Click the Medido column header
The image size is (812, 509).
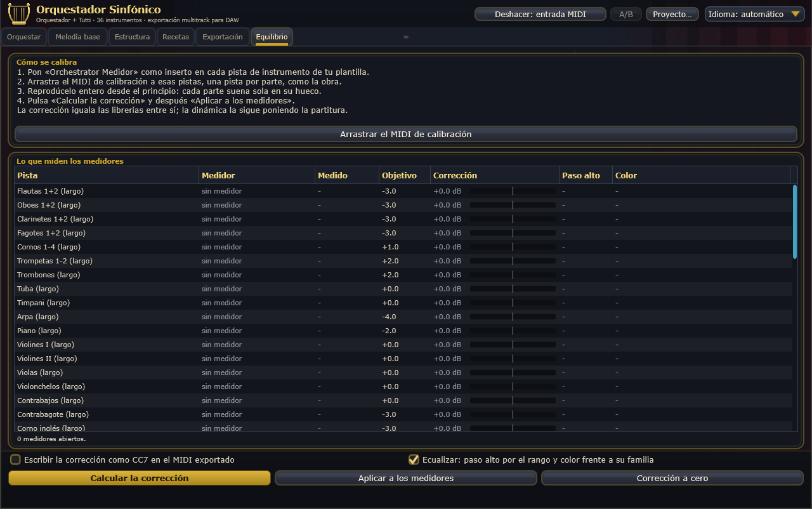coord(347,175)
